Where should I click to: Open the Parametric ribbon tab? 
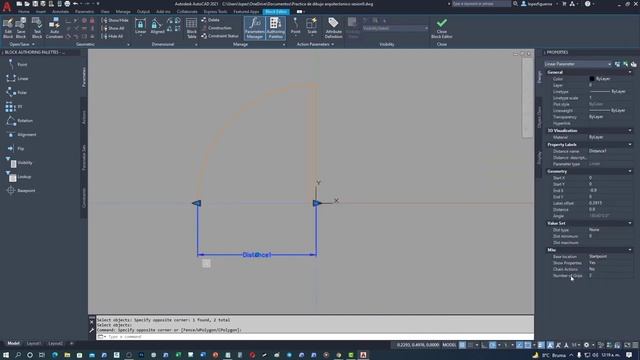[x=84, y=12]
